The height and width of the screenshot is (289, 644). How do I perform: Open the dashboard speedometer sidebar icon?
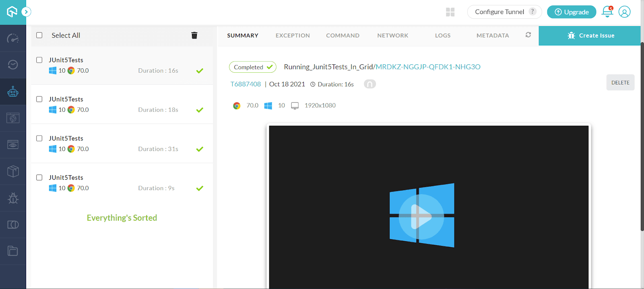point(13,38)
